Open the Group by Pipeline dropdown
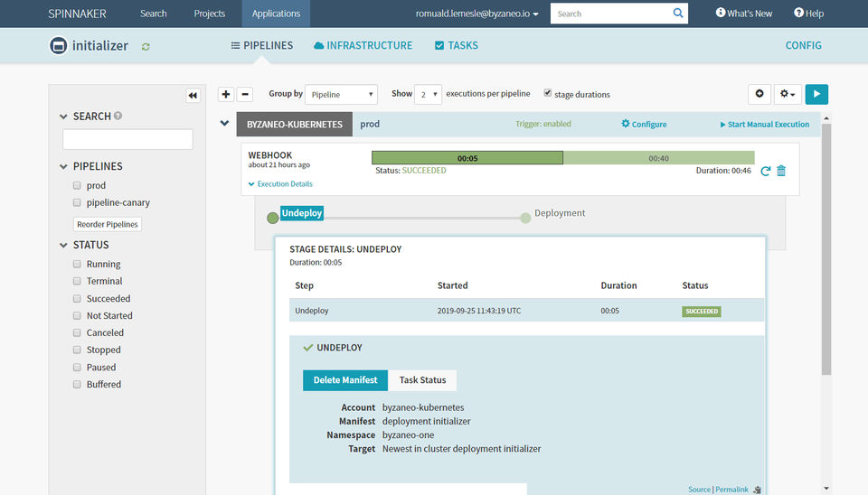The image size is (868, 495). pyautogui.click(x=341, y=95)
